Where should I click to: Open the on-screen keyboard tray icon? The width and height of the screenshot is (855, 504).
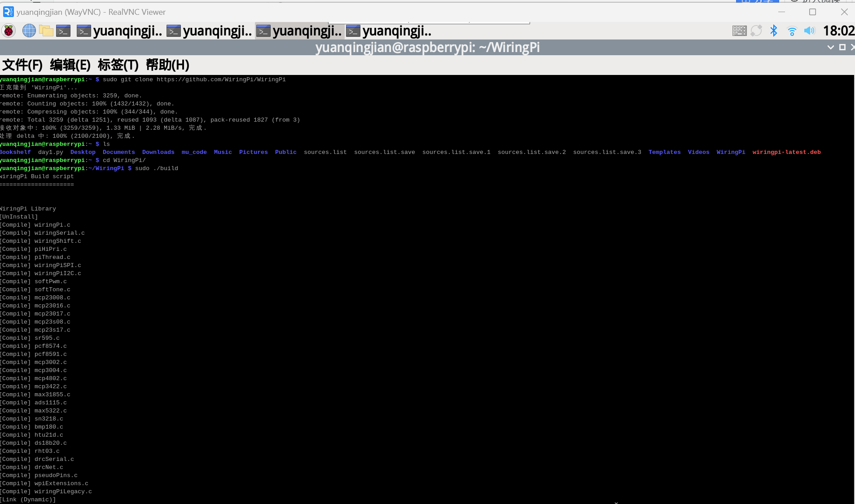pos(739,31)
